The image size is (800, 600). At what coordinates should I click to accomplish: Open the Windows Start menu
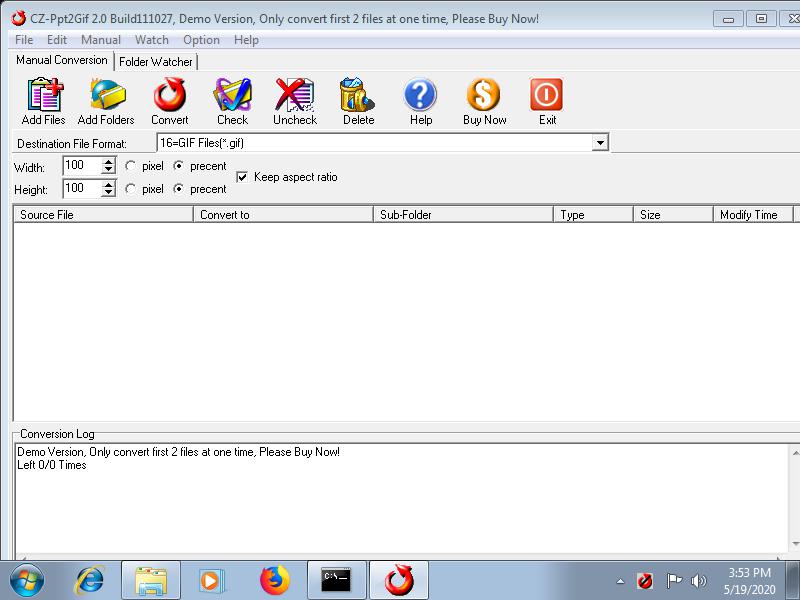coord(27,581)
